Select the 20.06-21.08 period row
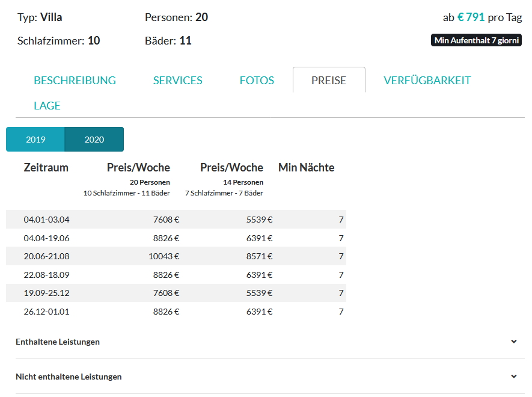 (x=176, y=256)
